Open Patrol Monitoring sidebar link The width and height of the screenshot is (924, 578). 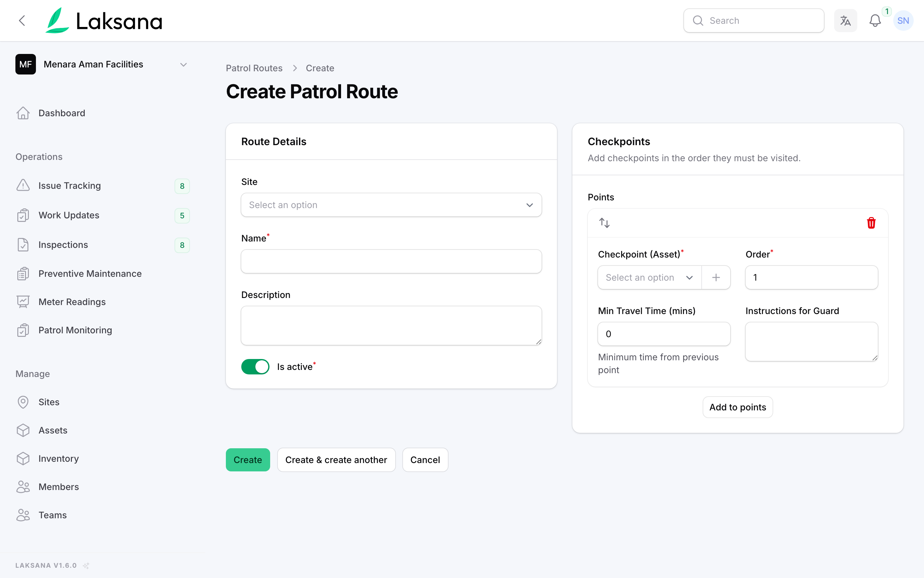[102, 330]
